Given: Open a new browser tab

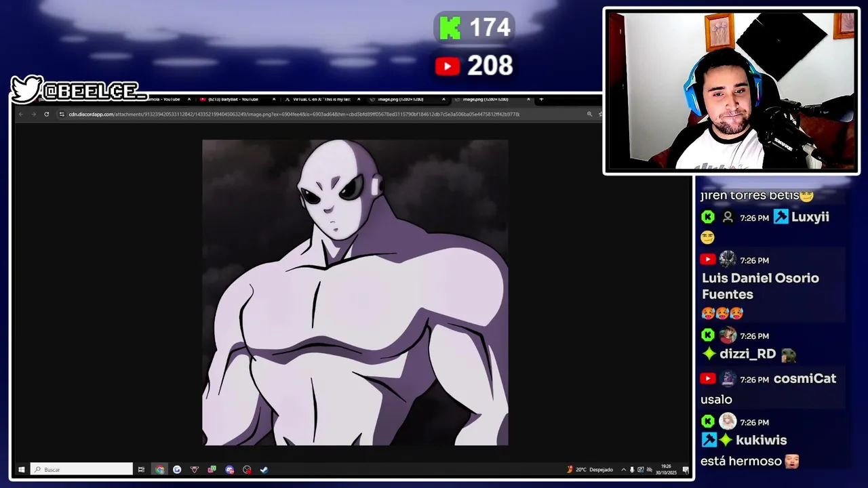Looking at the screenshot, I should tap(541, 100).
